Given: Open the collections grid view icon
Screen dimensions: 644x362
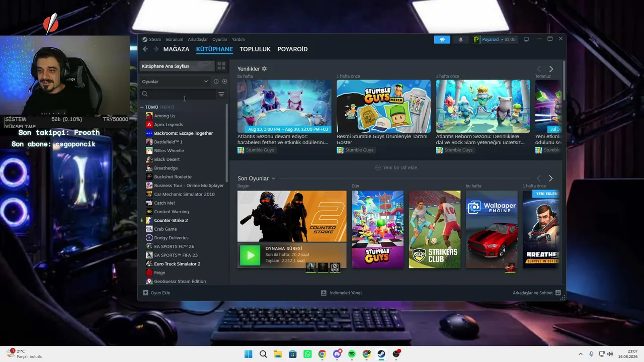Looking at the screenshot, I should pos(221,66).
